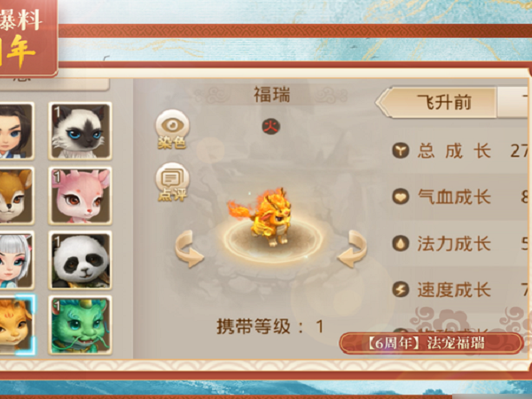Screen dimensions: 532x399
Task: Rotate pet with the right curved arrow
Action: [352, 248]
